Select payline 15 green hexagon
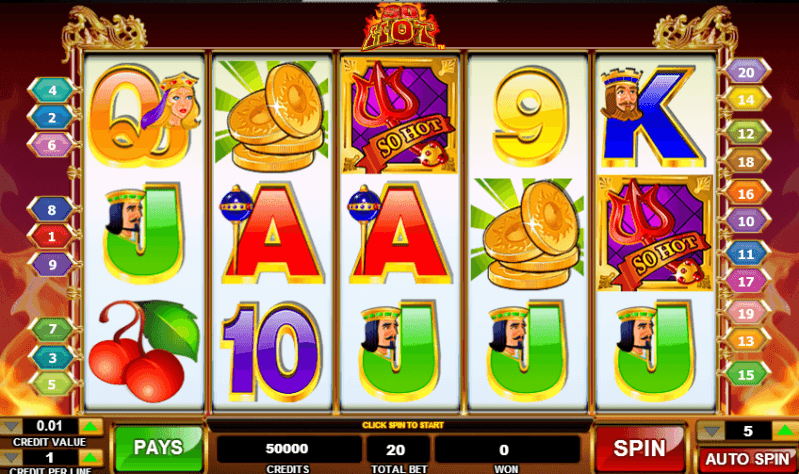The width and height of the screenshot is (799, 474). 745,375
